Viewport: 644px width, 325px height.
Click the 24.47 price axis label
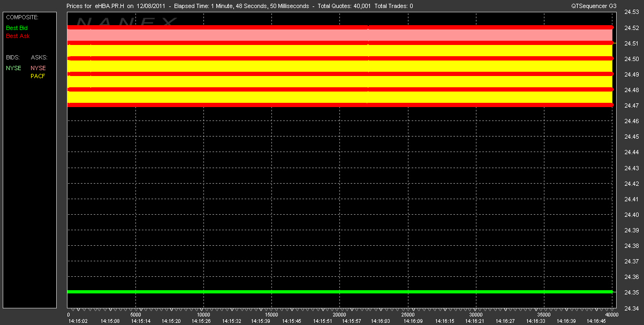[x=631, y=106]
